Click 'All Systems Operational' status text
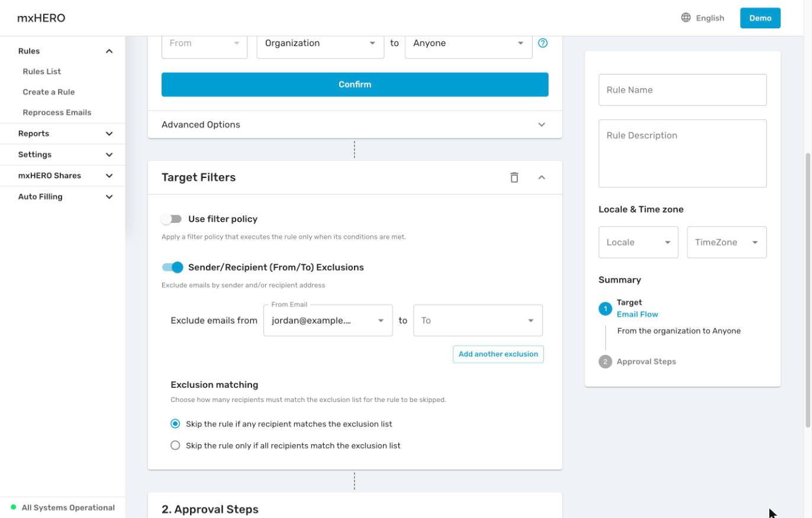This screenshot has width=812, height=518. click(68, 507)
